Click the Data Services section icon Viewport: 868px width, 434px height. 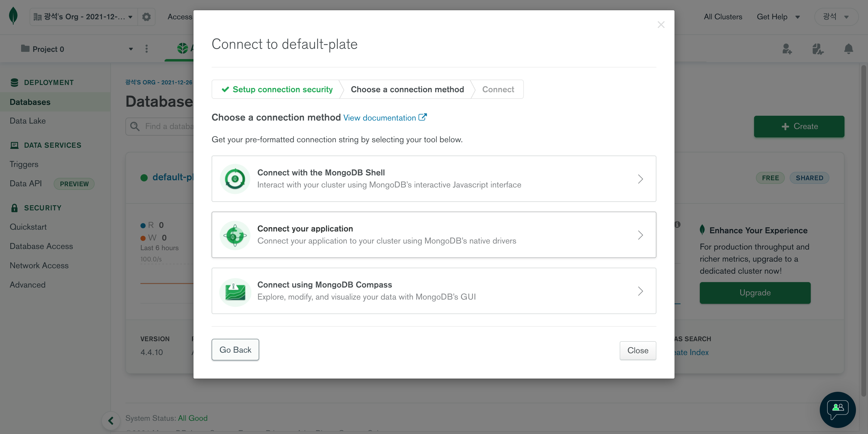(14, 145)
